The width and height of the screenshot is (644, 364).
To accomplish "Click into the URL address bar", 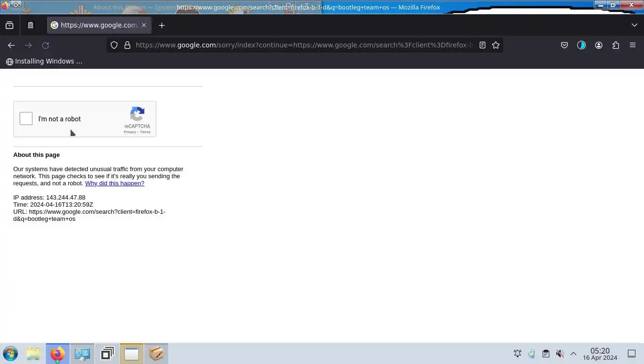I will click(304, 45).
